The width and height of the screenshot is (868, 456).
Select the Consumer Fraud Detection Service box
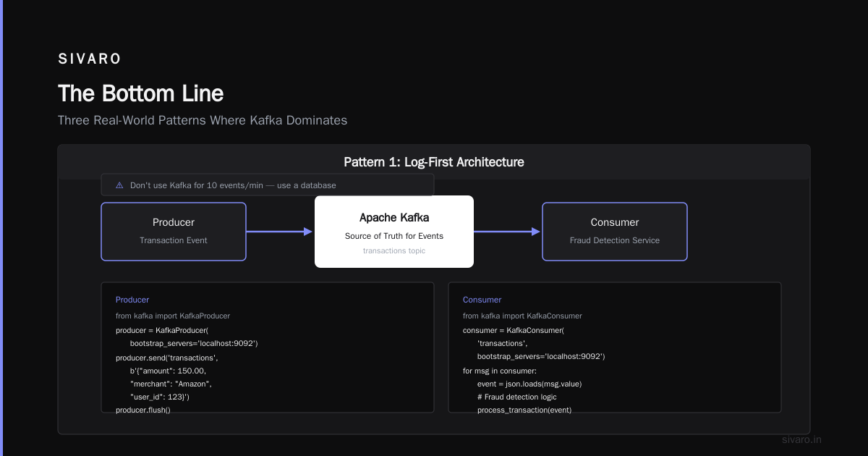tap(615, 232)
